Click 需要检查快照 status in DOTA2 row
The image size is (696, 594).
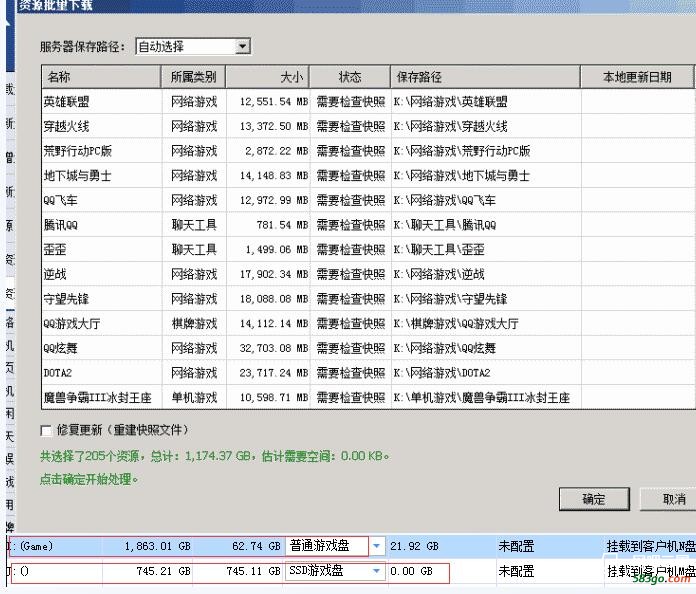351,373
